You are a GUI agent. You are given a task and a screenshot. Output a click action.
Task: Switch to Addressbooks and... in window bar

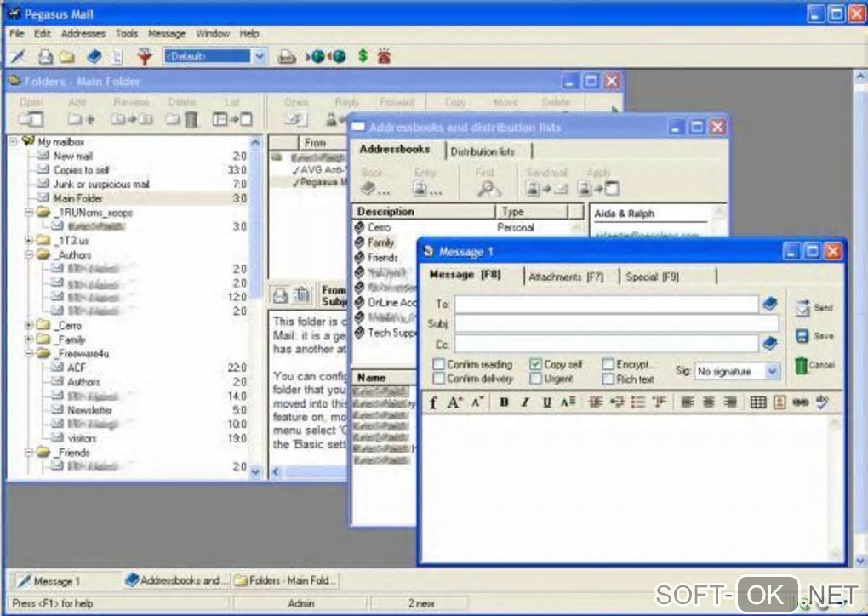tap(176, 580)
